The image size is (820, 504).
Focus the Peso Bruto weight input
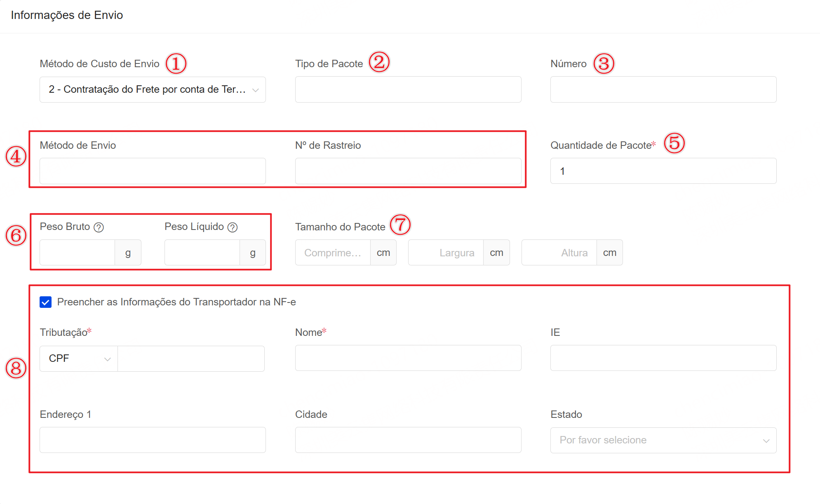coord(78,253)
